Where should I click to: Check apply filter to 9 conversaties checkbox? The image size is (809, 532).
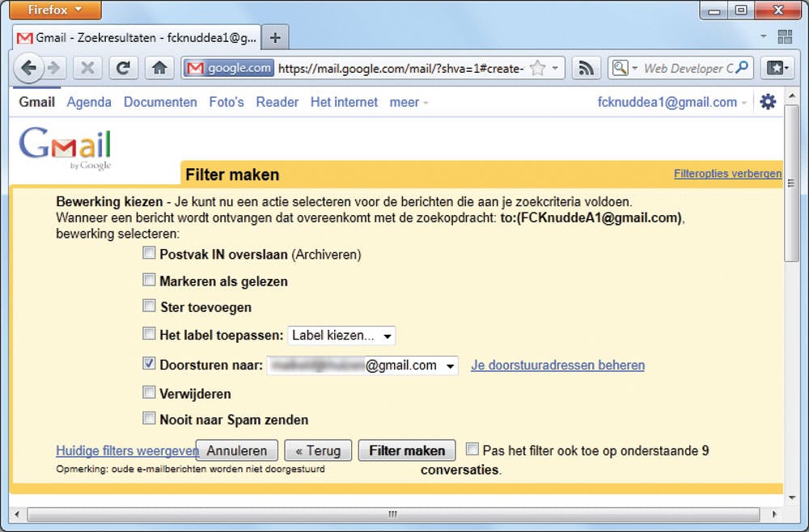pos(472,449)
